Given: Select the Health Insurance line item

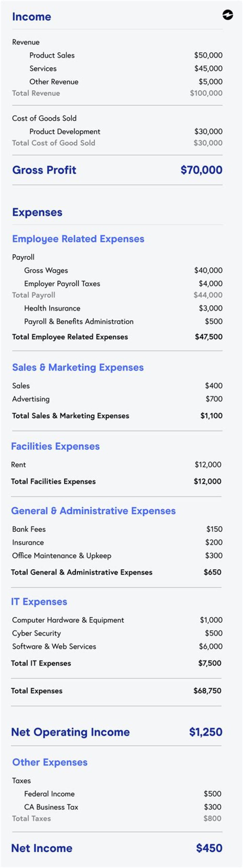Looking at the screenshot, I should coord(52,308).
